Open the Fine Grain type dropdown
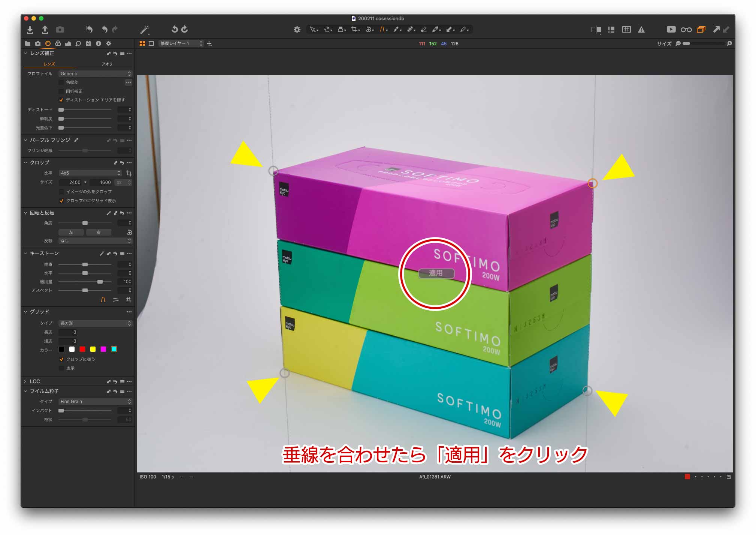Image resolution: width=756 pixels, height=535 pixels. pos(96,402)
